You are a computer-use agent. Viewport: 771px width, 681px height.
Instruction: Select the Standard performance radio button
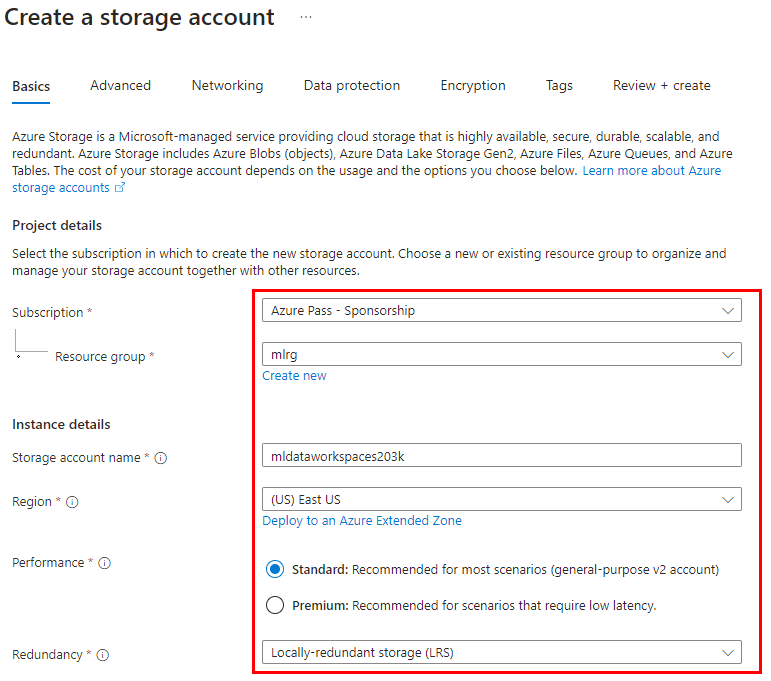275,570
